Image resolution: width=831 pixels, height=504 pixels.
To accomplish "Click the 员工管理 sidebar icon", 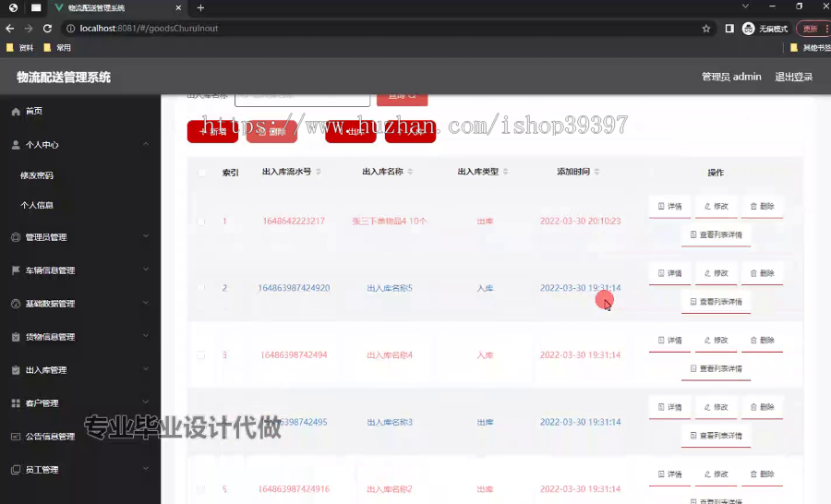I will tap(16, 470).
